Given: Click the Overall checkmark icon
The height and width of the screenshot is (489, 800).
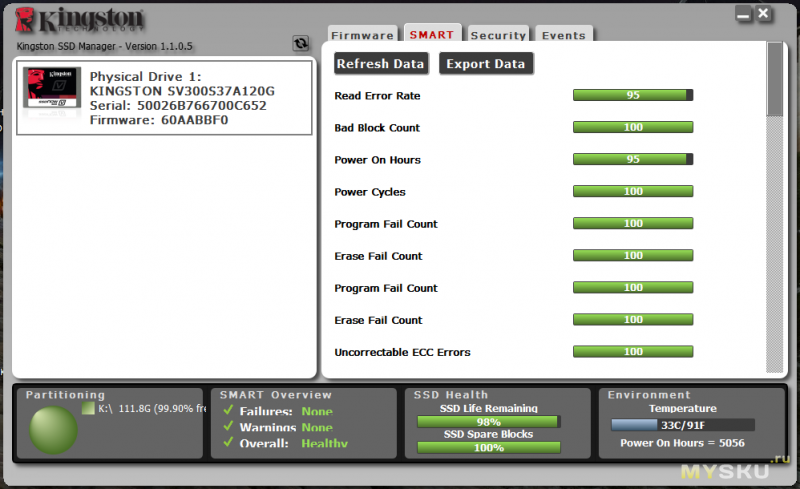Looking at the screenshot, I should coord(228,442).
